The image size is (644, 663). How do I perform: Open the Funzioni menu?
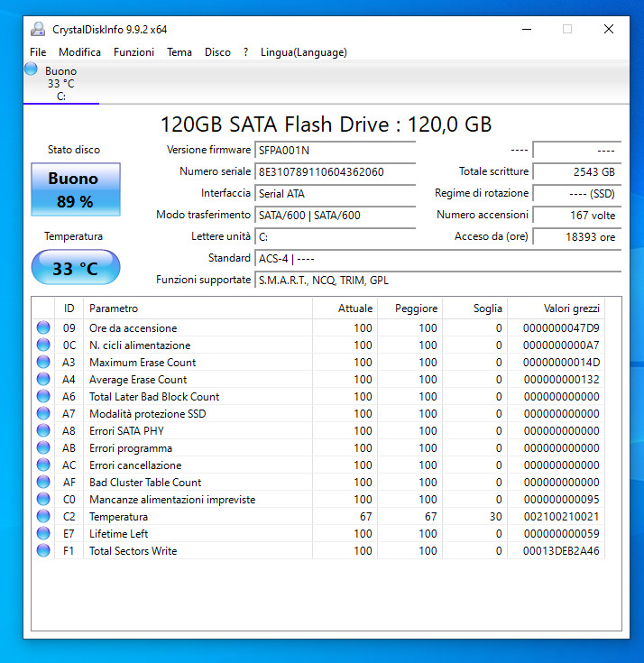(133, 52)
